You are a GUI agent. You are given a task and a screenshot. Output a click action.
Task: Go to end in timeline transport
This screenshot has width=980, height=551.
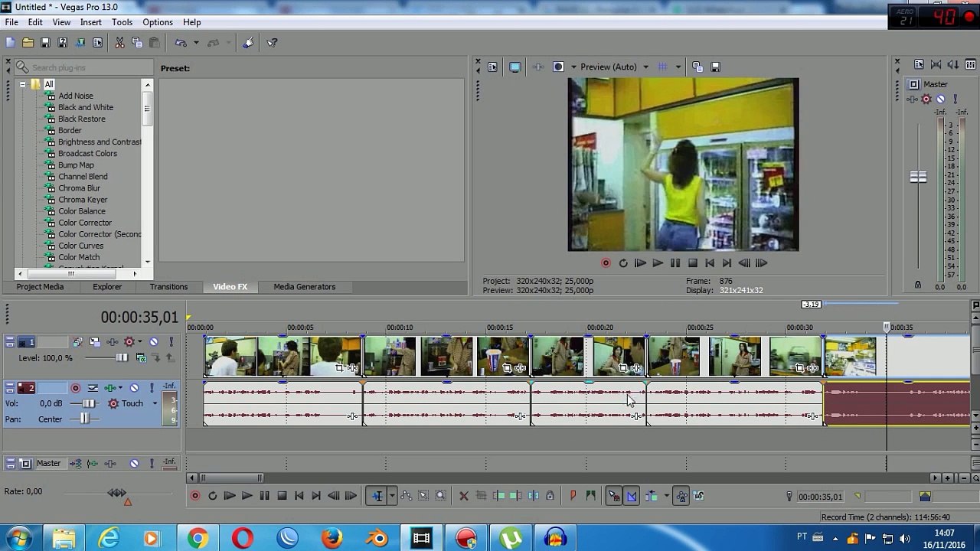316,496
